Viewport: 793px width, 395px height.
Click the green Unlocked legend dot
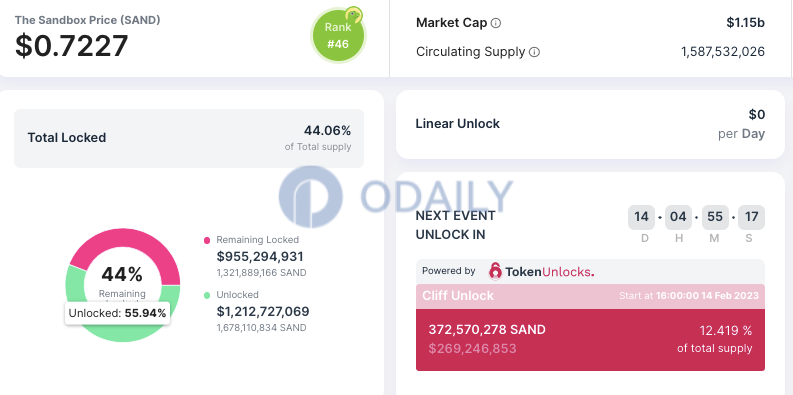point(207,295)
